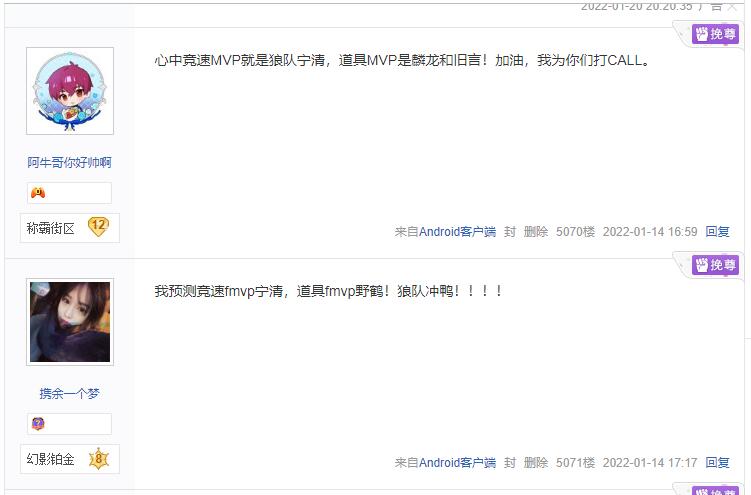Open avatar of 阿牛哥你好帅啊
Viewport: 751px width, 495px height.
(x=70, y=91)
